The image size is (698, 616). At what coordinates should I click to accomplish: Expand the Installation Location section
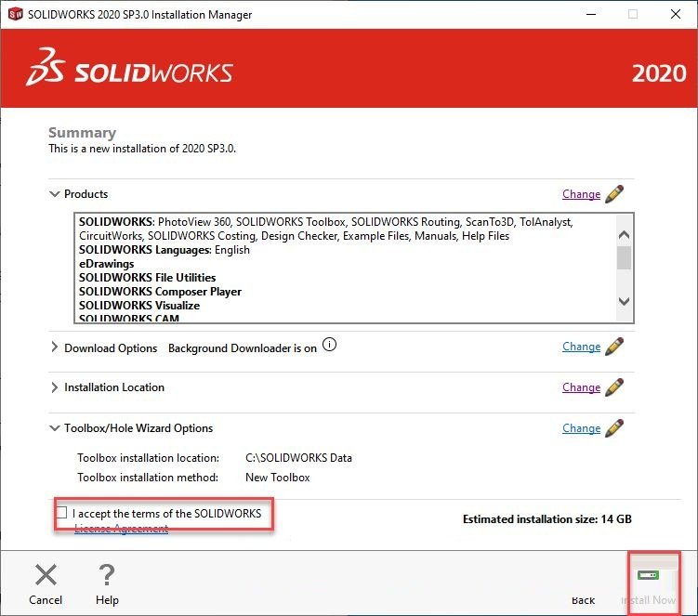(x=54, y=387)
